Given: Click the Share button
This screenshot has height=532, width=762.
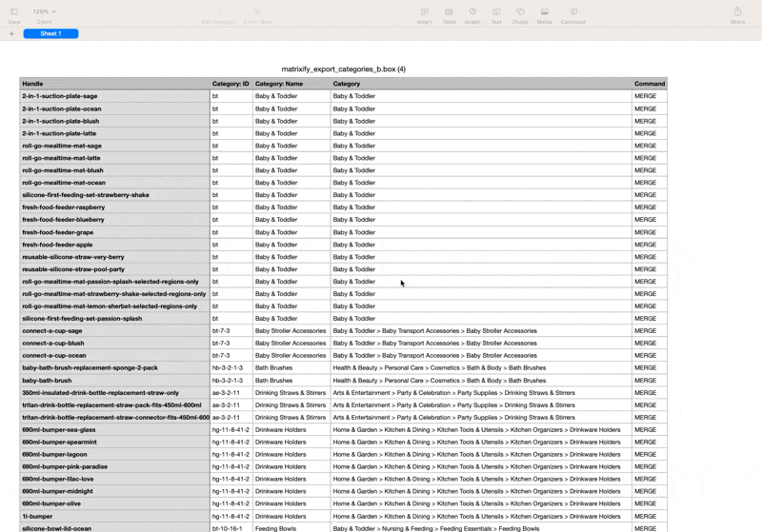Looking at the screenshot, I should click(x=737, y=13).
